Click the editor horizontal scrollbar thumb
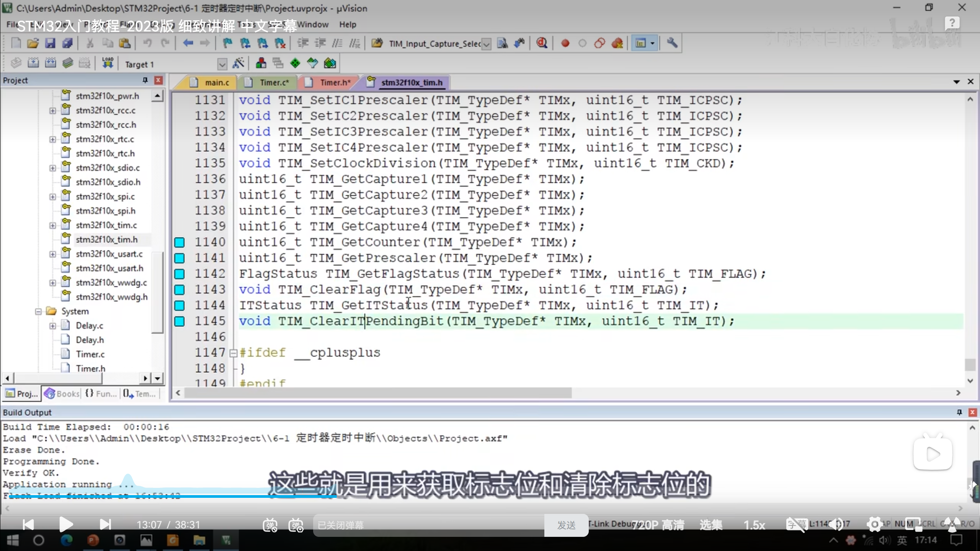 (x=377, y=393)
